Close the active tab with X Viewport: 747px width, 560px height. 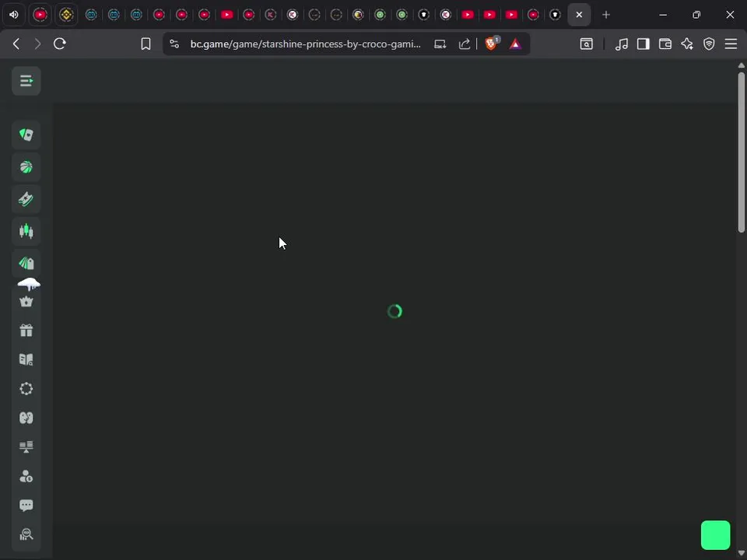pyautogui.click(x=579, y=15)
